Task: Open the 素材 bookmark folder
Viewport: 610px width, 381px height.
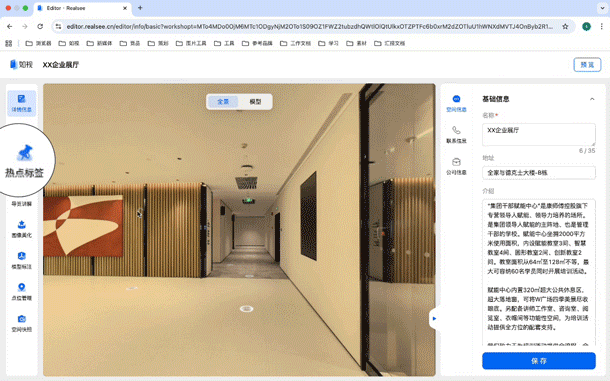Action: pyautogui.click(x=357, y=43)
